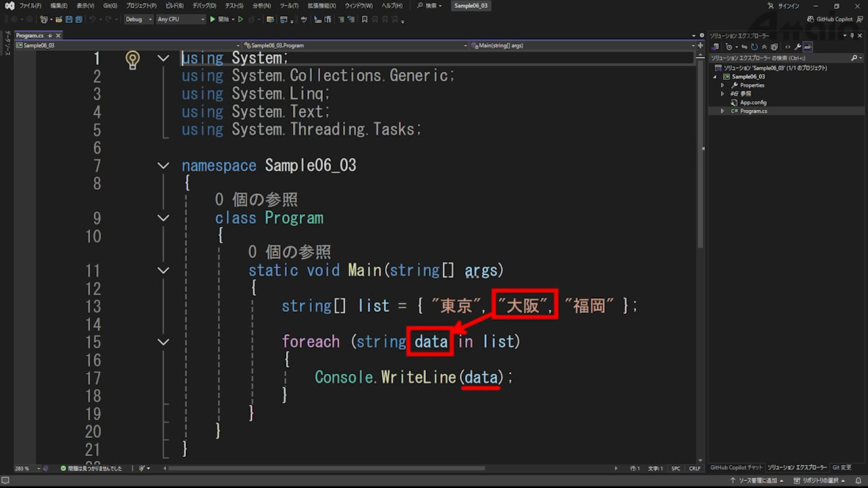
Task: Open the Debug configuration dropdown
Action: pyautogui.click(x=139, y=19)
